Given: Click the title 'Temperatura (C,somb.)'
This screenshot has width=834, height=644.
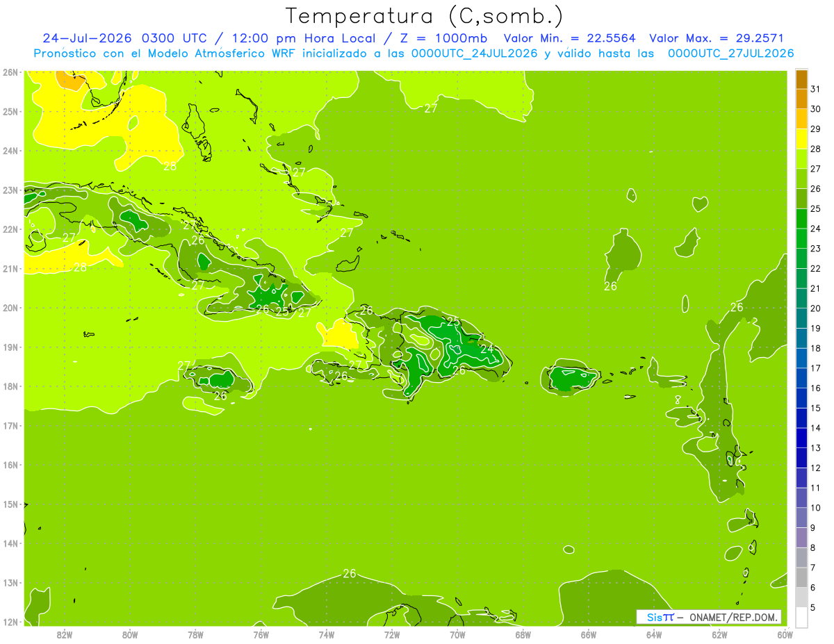Looking at the screenshot, I should [425, 16].
